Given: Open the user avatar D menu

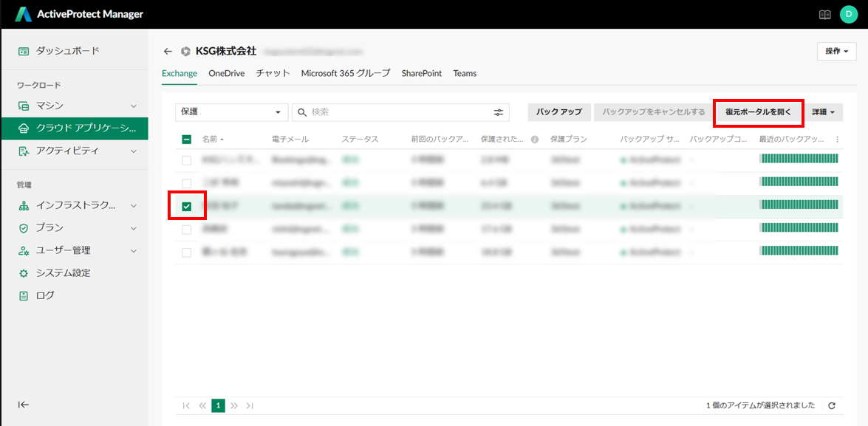Looking at the screenshot, I should tap(848, 14).
